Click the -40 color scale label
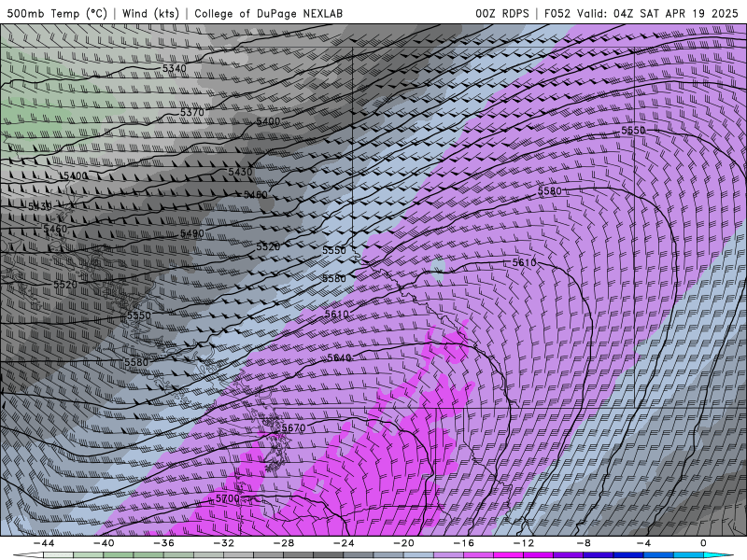Viewport: 747px width, 560px height. click(x=104, y=543)
